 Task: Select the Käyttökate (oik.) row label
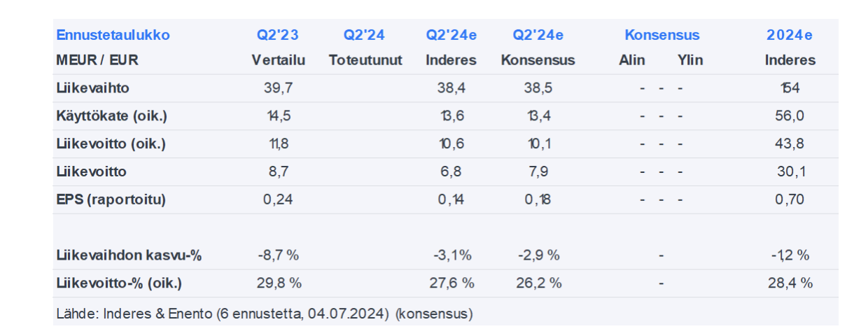[x=111, y=116]
